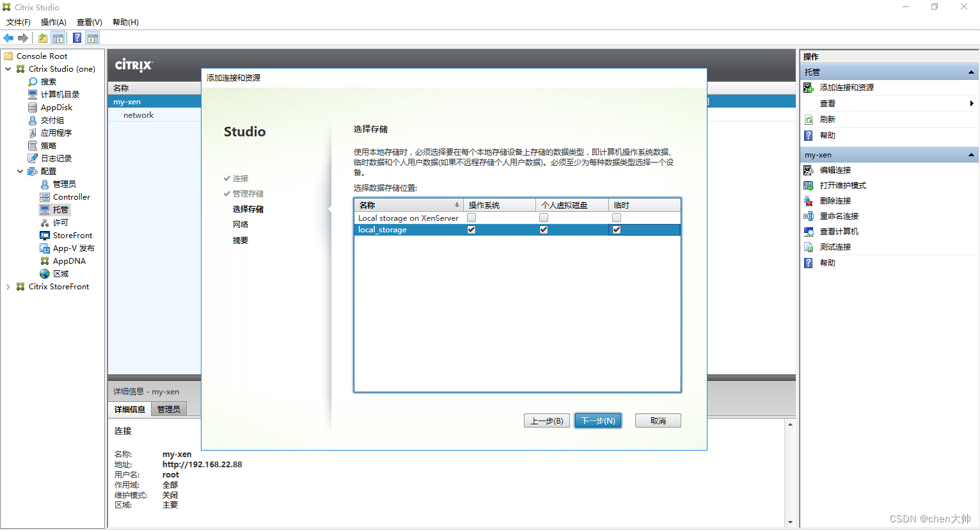Click the Show/Hide action pane icon
The image size is (980, 530).
(93, 38)
